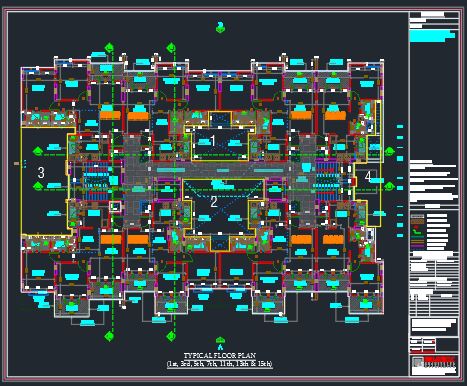Click zone number 3 on the left
467x386 pixels.
pyautogui.click(x=41, y=173)
